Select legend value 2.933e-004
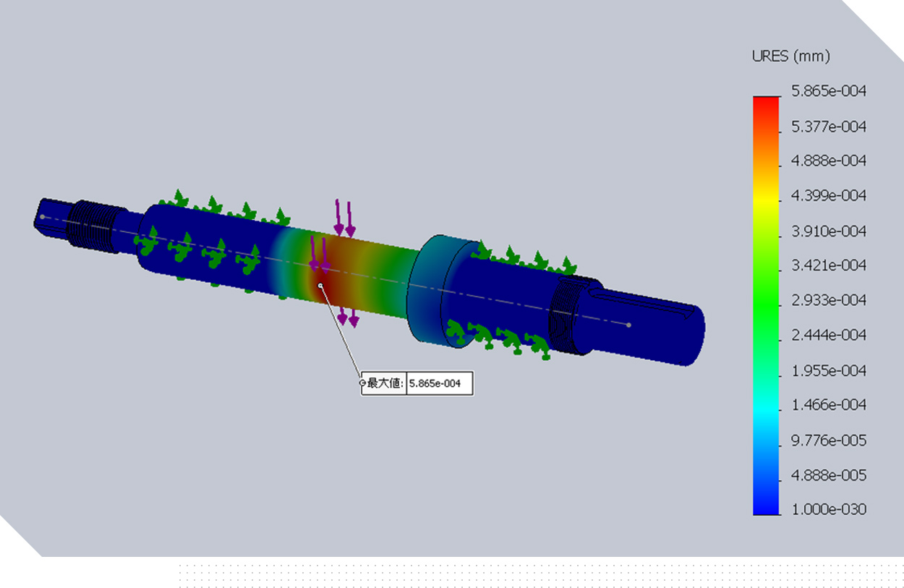 coord(829,300)
